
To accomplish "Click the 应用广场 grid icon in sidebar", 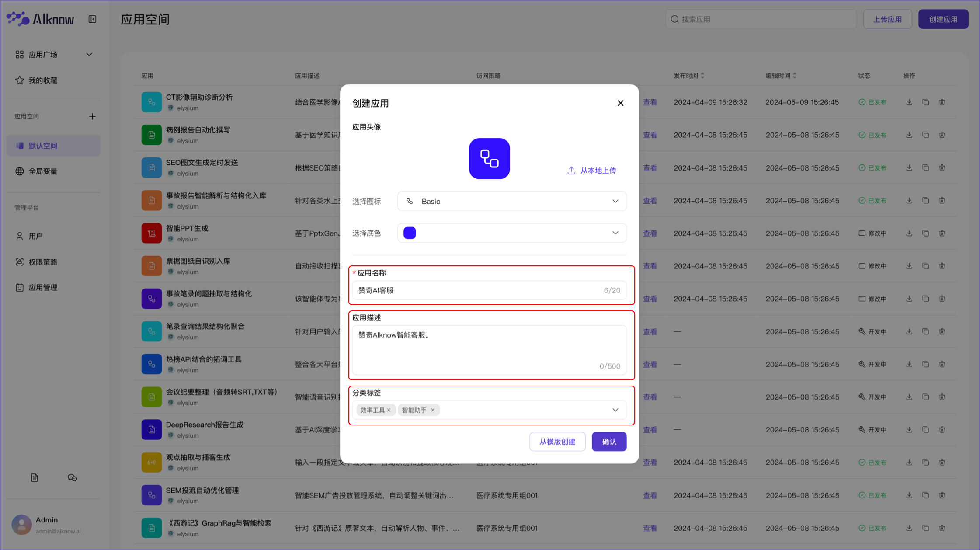I will click(19, 54).
